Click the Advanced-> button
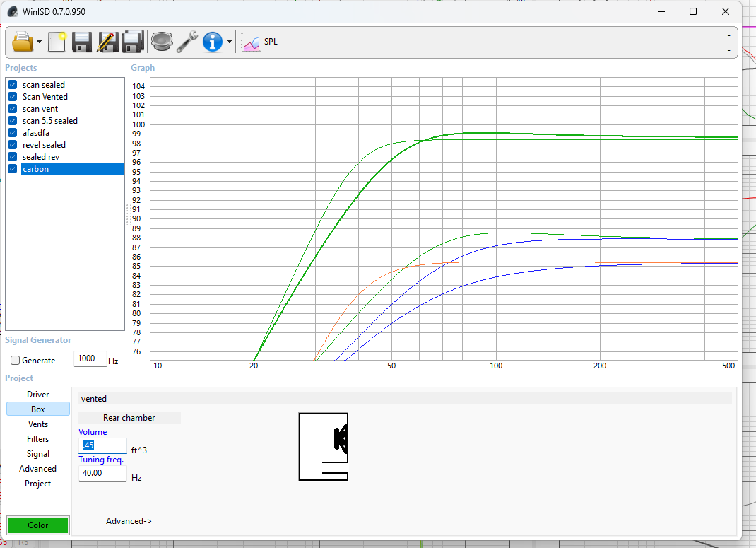The width and height of the screenshot is (756, 548). [129, 521]
